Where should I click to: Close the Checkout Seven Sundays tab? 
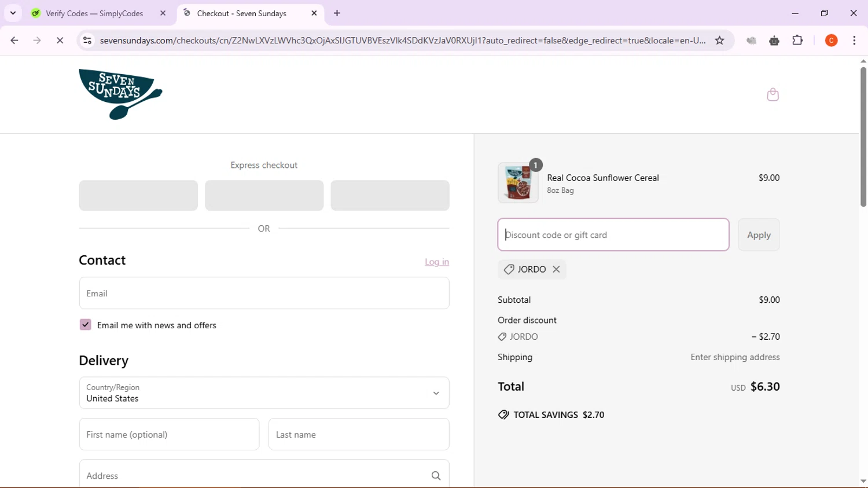314,13
